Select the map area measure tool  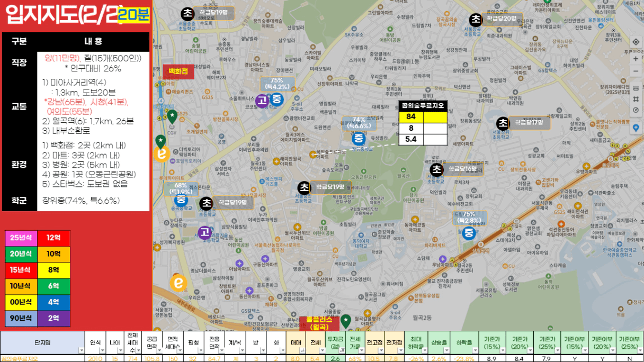[x=636, y=98]
